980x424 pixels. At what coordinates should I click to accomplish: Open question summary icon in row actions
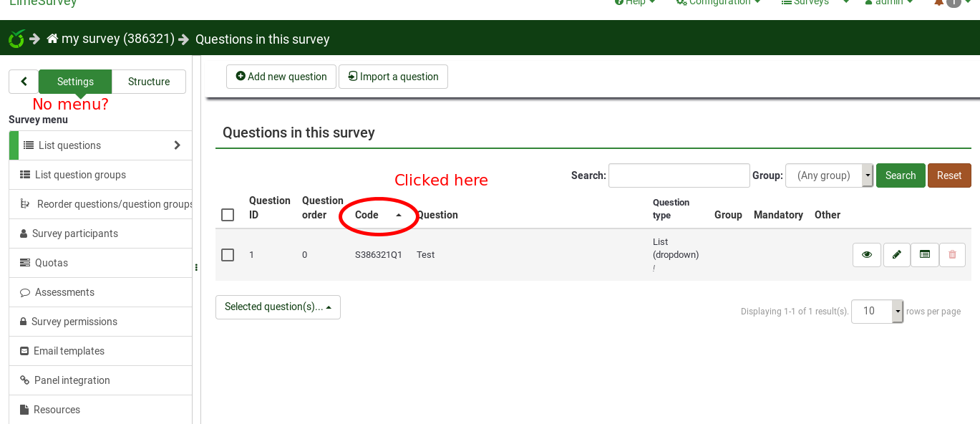924,255
